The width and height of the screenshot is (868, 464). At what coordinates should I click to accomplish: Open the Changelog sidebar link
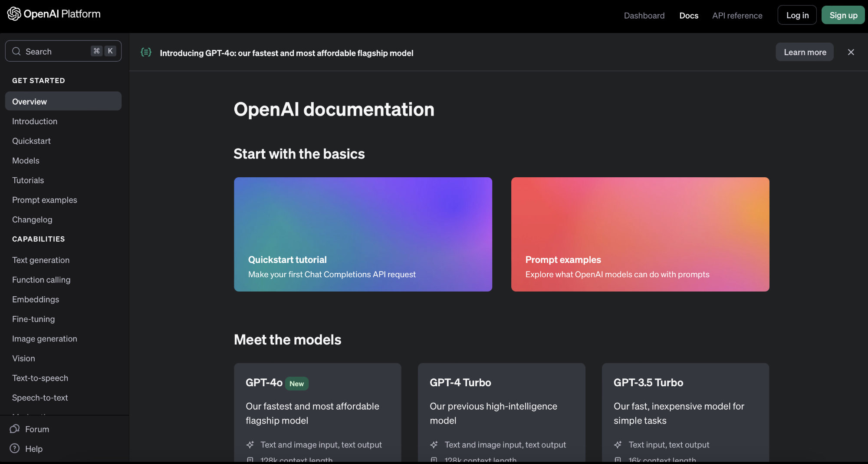point(32,219)
